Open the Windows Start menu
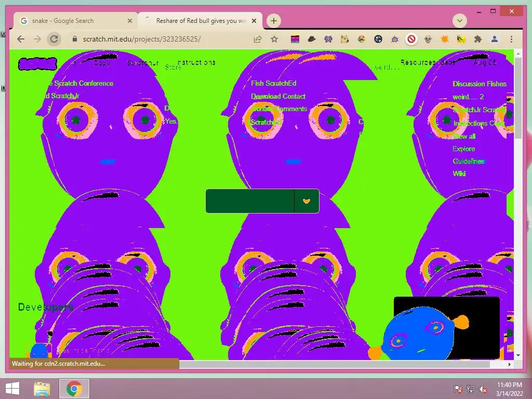The height and width of the screenshot is (399, 532). click(12, 389)
